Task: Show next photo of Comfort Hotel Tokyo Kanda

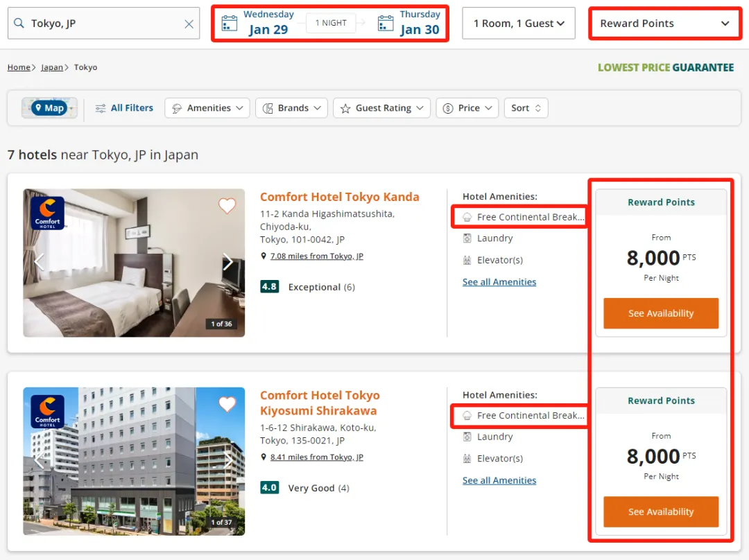Action: click(227, 262)
